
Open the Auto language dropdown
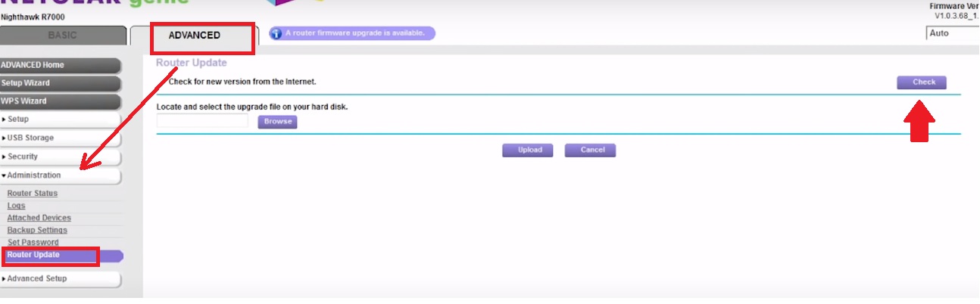pyautogui.click(x=952, y=33)
